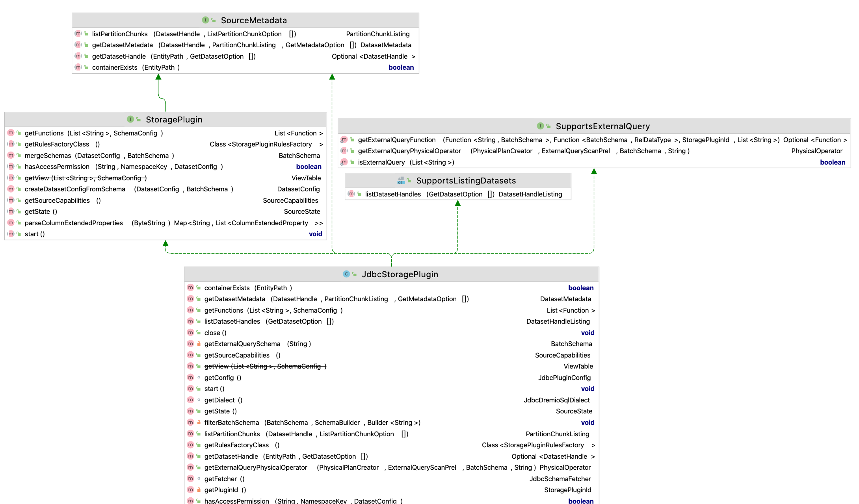Click the interface icon beside SourceMetadata title

pos(205,20)
